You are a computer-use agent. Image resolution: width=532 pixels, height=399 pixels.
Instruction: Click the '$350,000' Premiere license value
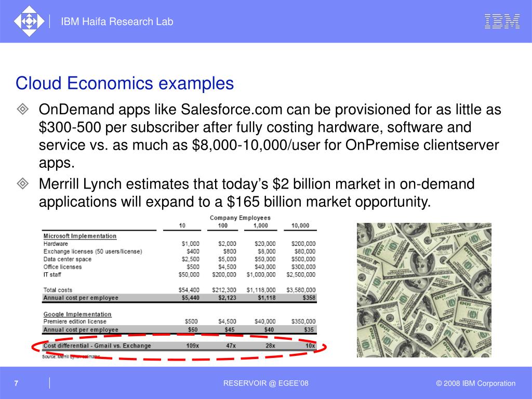click(x=303, y=321)
